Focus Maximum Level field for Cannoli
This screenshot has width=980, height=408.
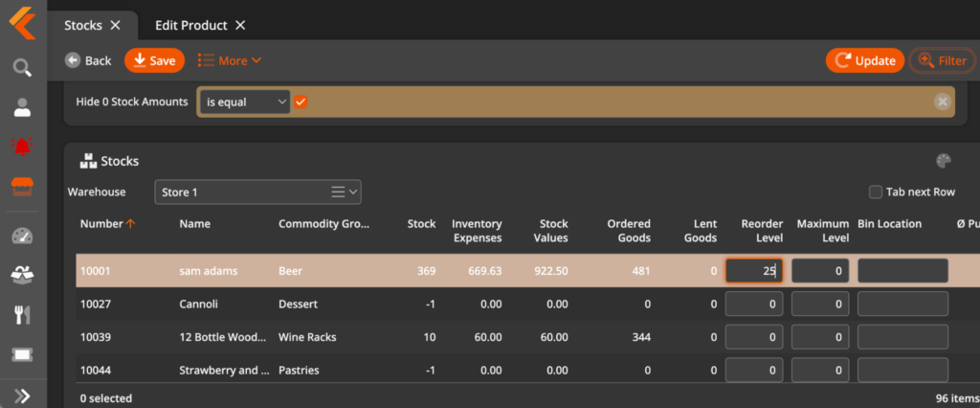820,305
